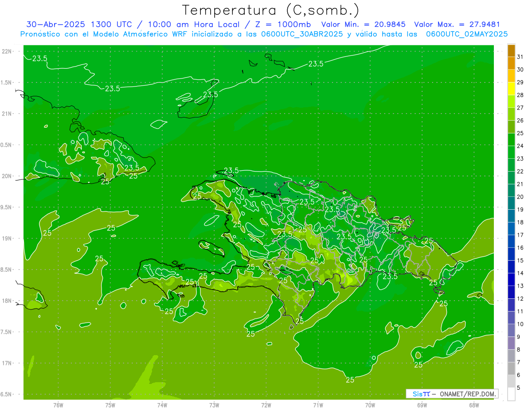Image resolution: width=532 pixels, height=411 pixels.
Task: Click the 73W longitude axis label
Action: click(x=214, y=405)
